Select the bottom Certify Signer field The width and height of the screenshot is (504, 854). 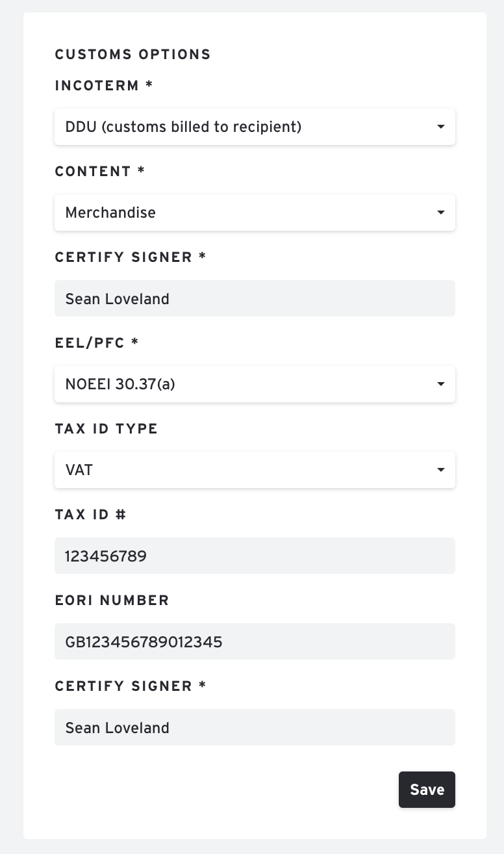coord(255,727)
